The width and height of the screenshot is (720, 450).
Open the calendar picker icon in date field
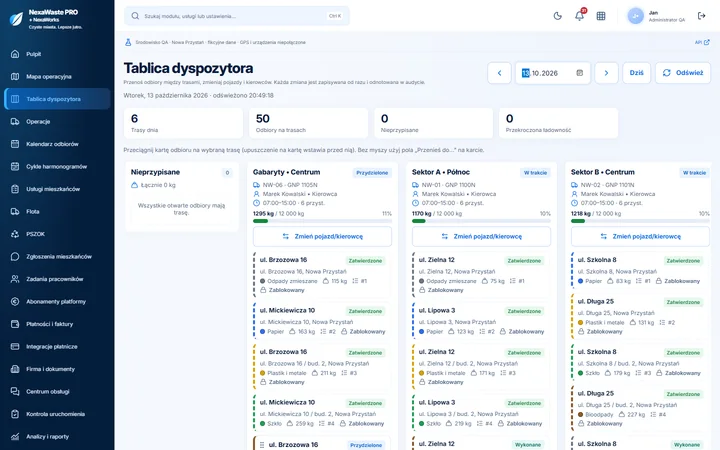(x=579, y=73)
